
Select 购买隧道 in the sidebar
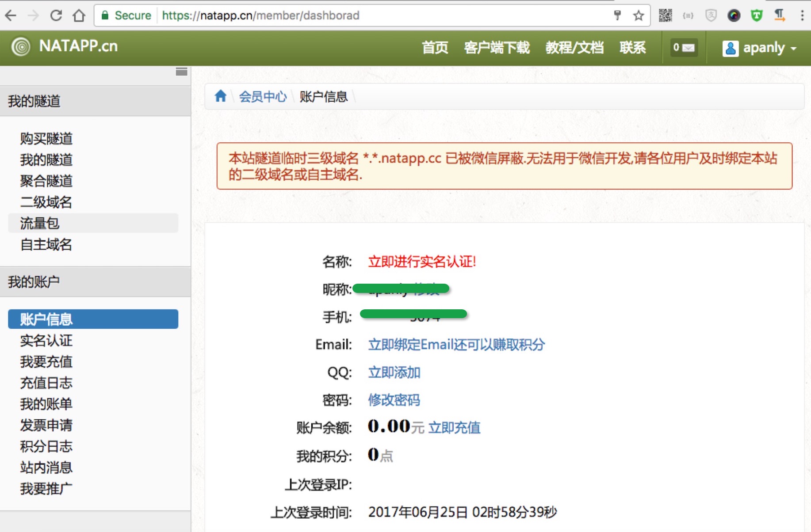[x=46, y=138]
